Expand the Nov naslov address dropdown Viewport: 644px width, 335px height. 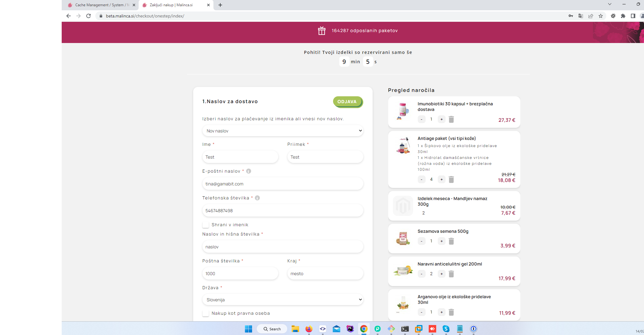(x=283, y=131)
